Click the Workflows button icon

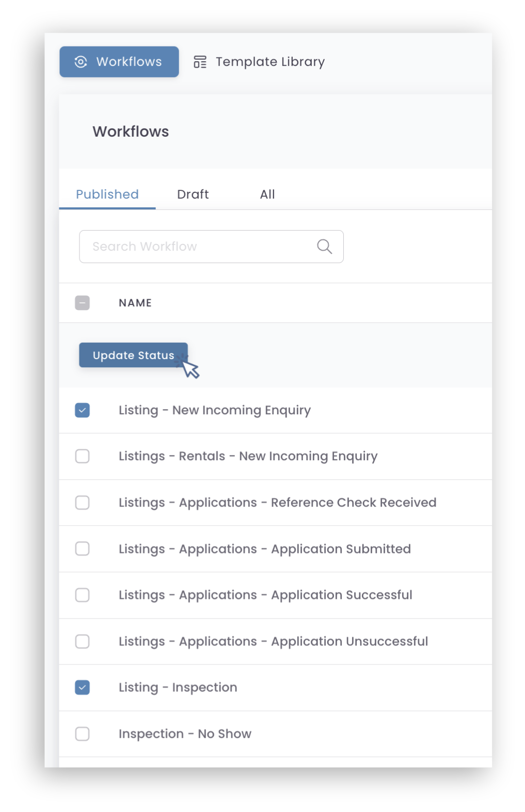[81, 62]
